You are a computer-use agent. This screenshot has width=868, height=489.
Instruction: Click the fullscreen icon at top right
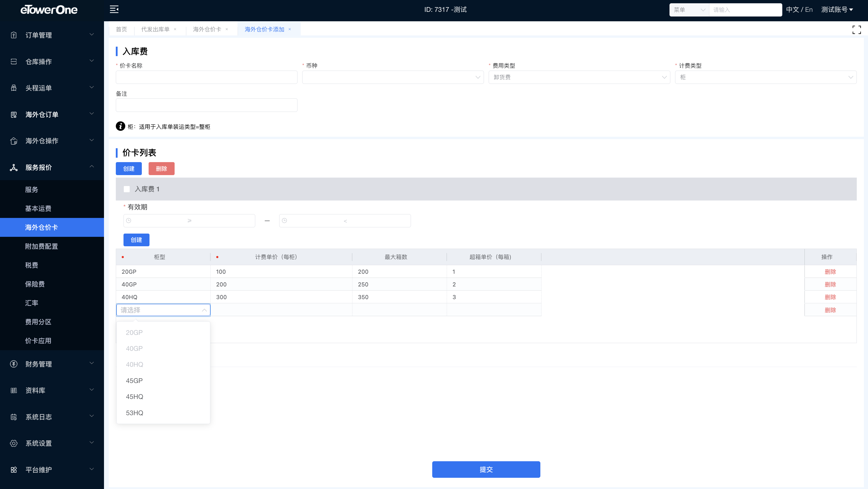pos(856,30)
